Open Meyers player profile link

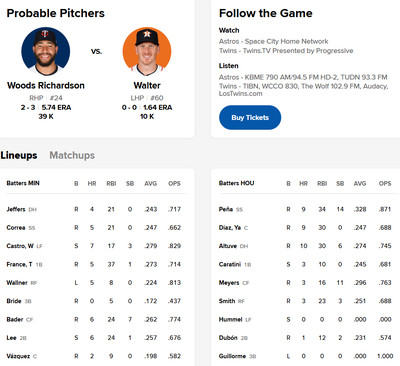229,283
